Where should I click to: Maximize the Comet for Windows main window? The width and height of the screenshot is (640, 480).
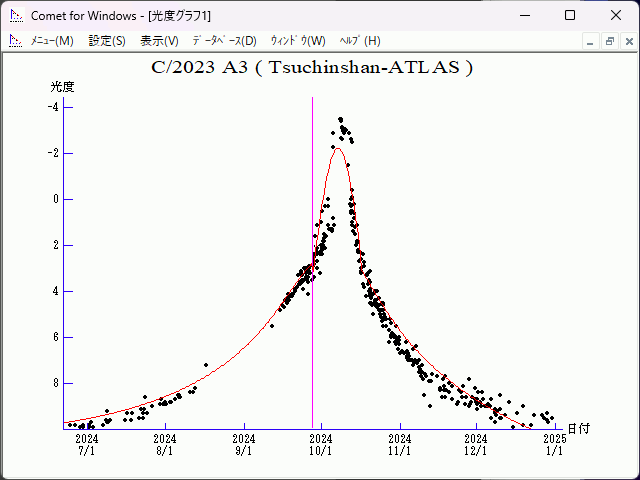570,15
